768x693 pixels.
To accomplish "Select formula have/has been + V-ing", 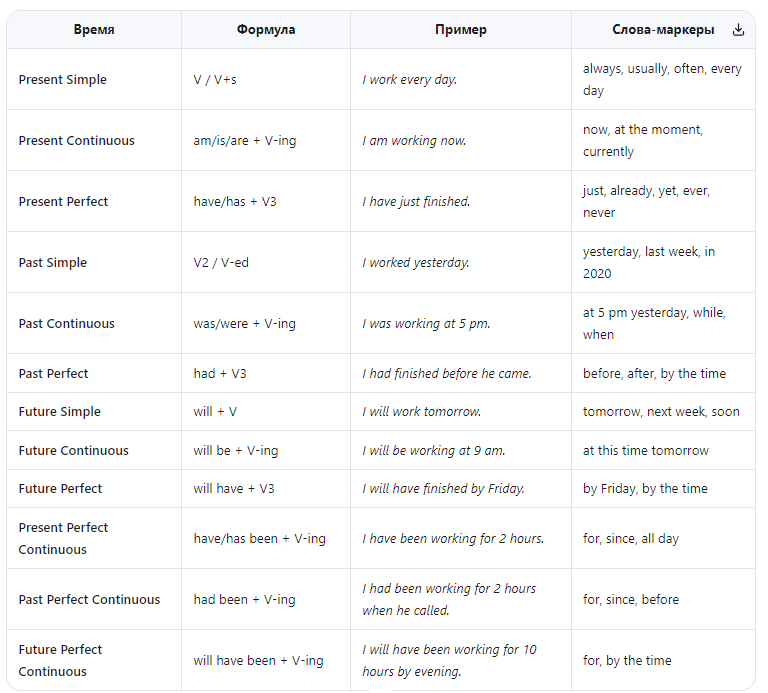I will coord(260,538).
